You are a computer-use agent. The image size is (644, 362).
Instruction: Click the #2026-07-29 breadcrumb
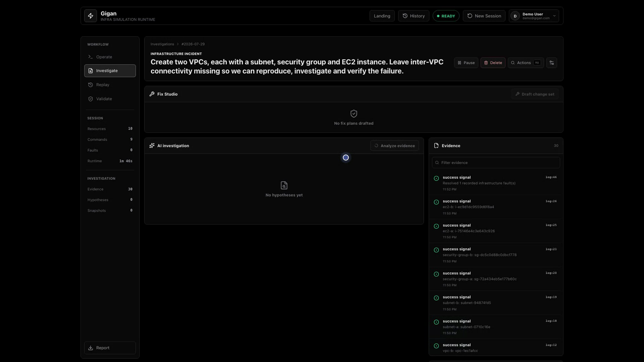[x=193, y=44]
